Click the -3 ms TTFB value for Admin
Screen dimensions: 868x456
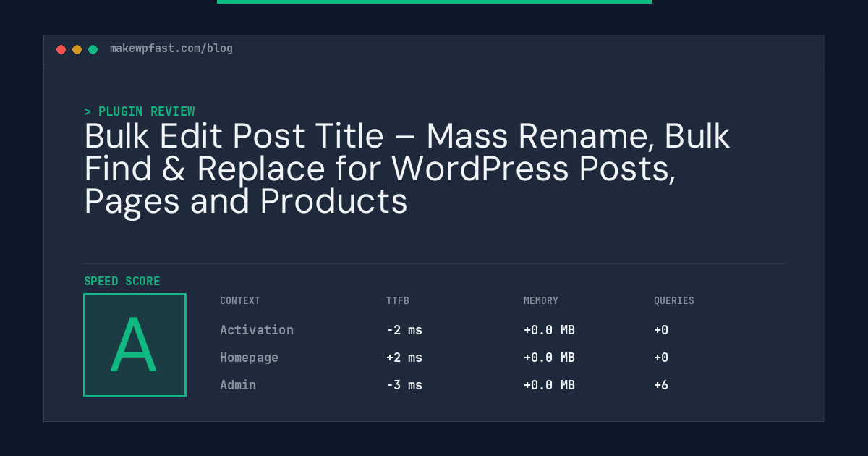pos(404,385)
